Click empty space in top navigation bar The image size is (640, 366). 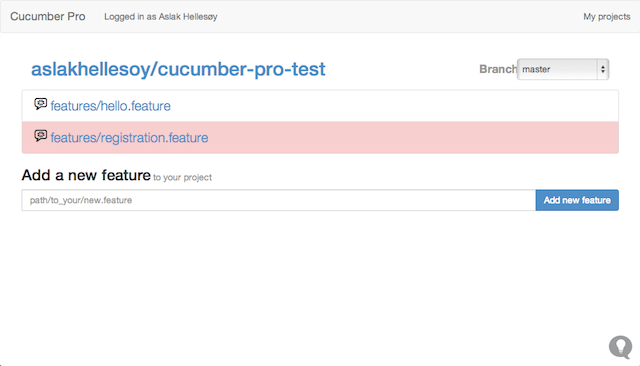[400, 17]
